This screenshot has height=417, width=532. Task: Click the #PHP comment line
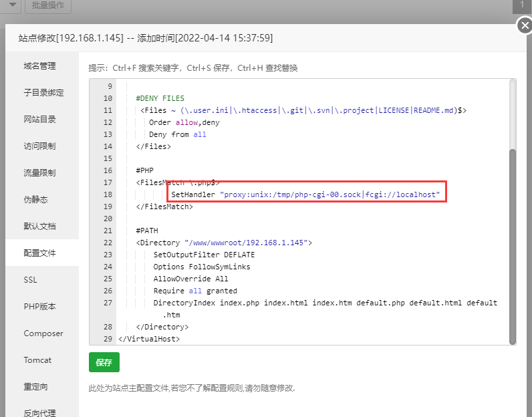click(144, 170)
